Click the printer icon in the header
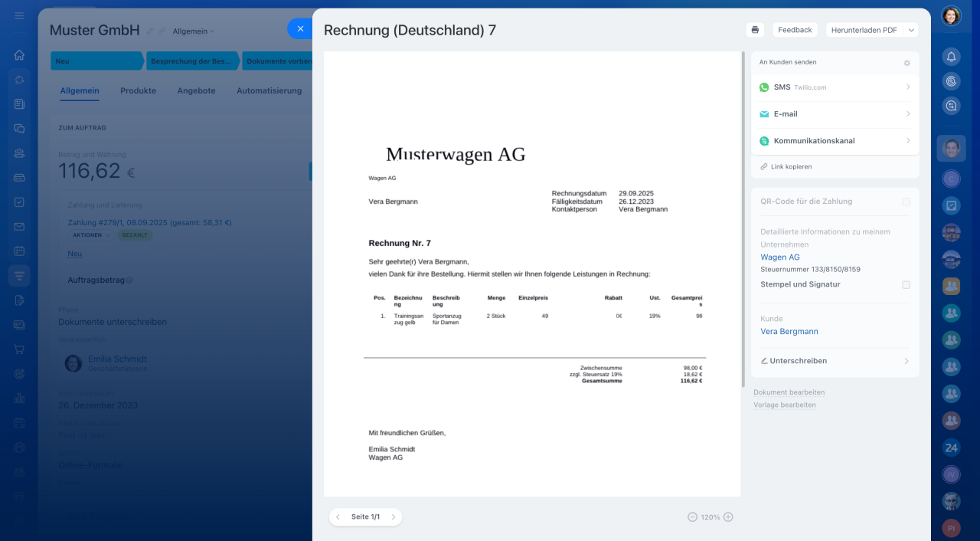The width and height of the screenshot is (980, 541). [755, 30]
